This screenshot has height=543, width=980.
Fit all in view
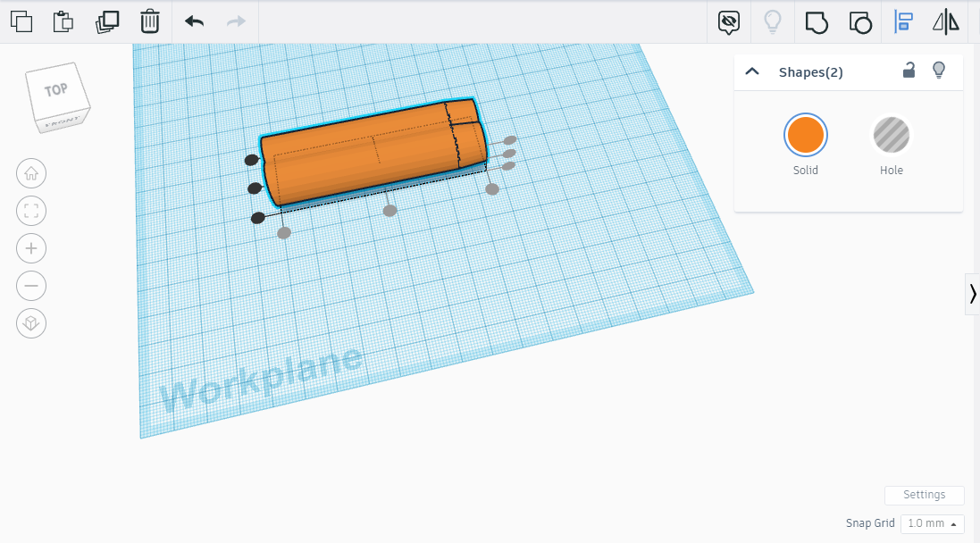(x=31, y=211)
